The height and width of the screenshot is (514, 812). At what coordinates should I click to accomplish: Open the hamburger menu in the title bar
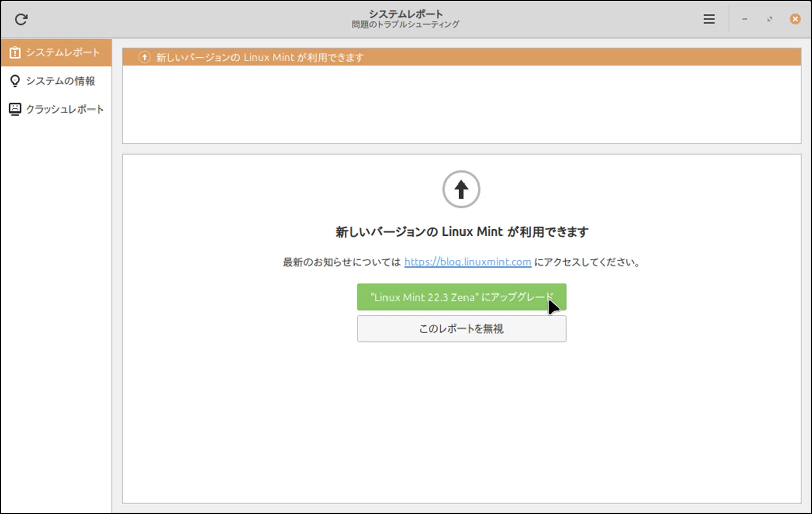[709, 19]
